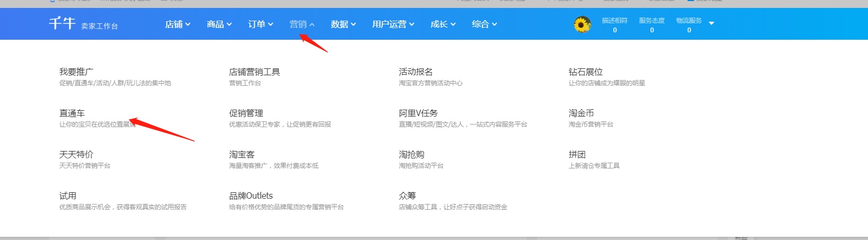
Task: Click the 物流服务 score
Action: pos(689,25)
